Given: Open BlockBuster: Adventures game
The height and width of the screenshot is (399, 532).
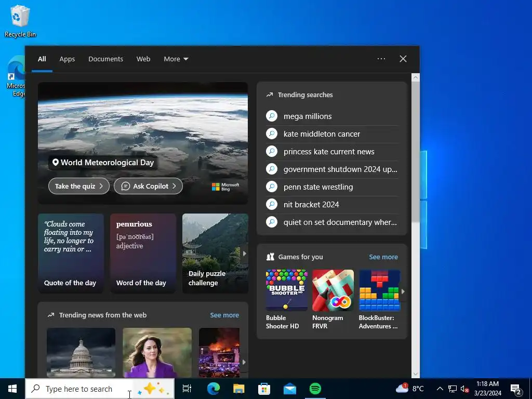Looking at the screenshot, I should point(379,300).
